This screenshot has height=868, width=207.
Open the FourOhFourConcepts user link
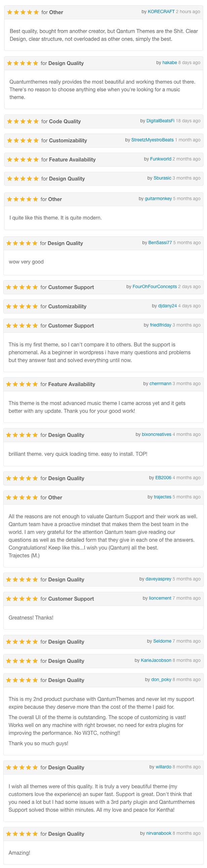155,286
